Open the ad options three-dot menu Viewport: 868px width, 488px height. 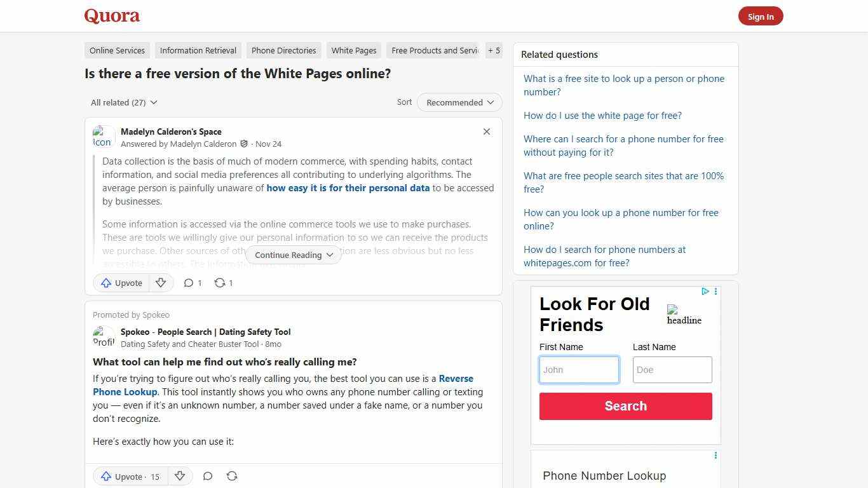[x=715, y=292]
